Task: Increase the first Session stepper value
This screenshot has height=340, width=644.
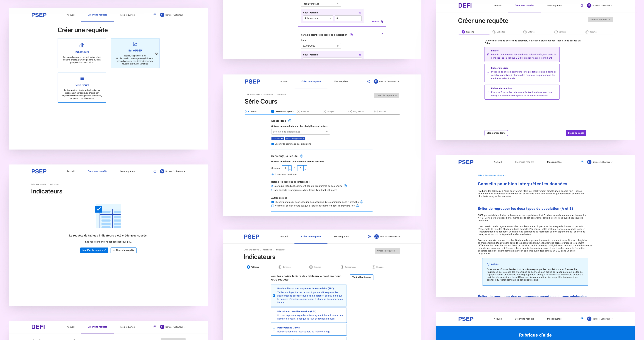Action: click(290, 167)
